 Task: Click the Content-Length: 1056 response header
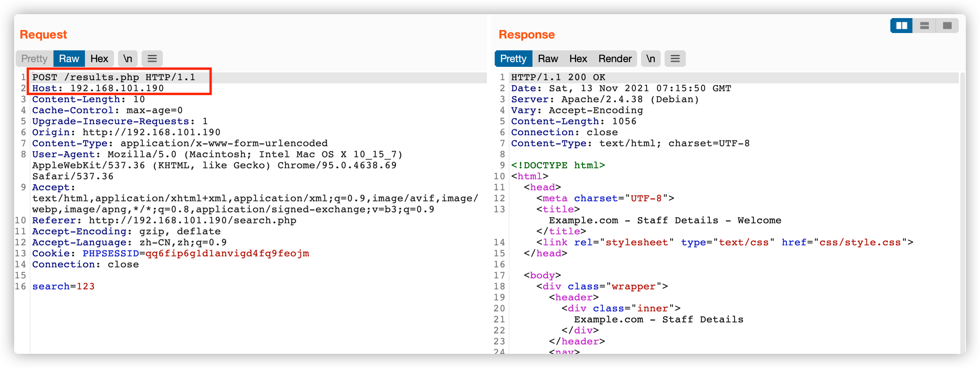[x=574, y=121]
